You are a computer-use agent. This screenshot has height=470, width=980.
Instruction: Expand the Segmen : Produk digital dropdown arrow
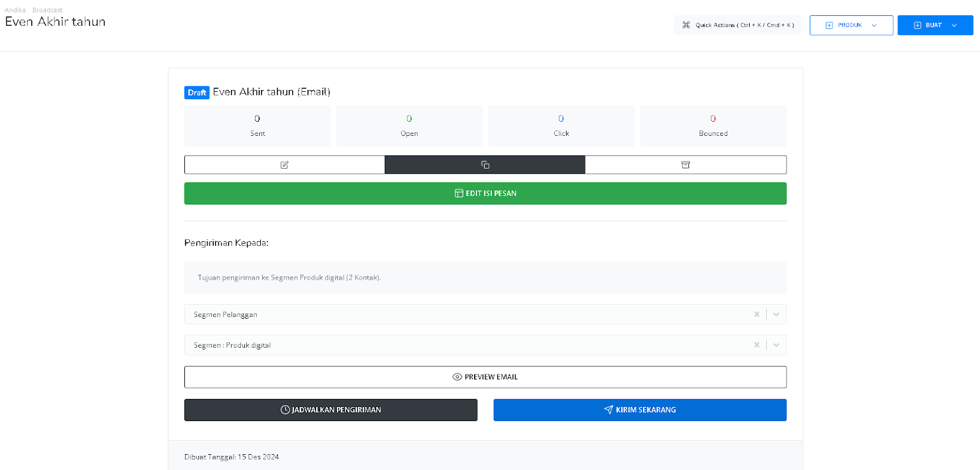click(776, 345)
